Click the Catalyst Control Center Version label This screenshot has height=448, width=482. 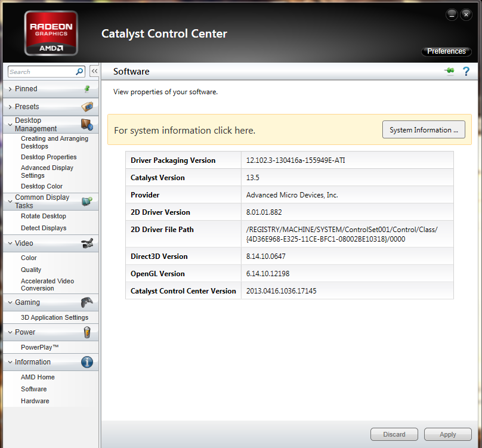(x=183, y=291)
